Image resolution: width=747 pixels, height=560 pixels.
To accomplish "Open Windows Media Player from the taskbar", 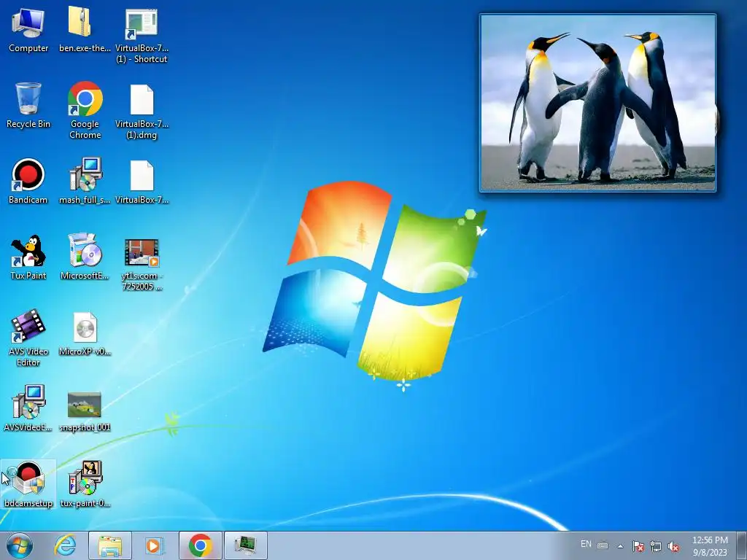I will tap(154, 545).
